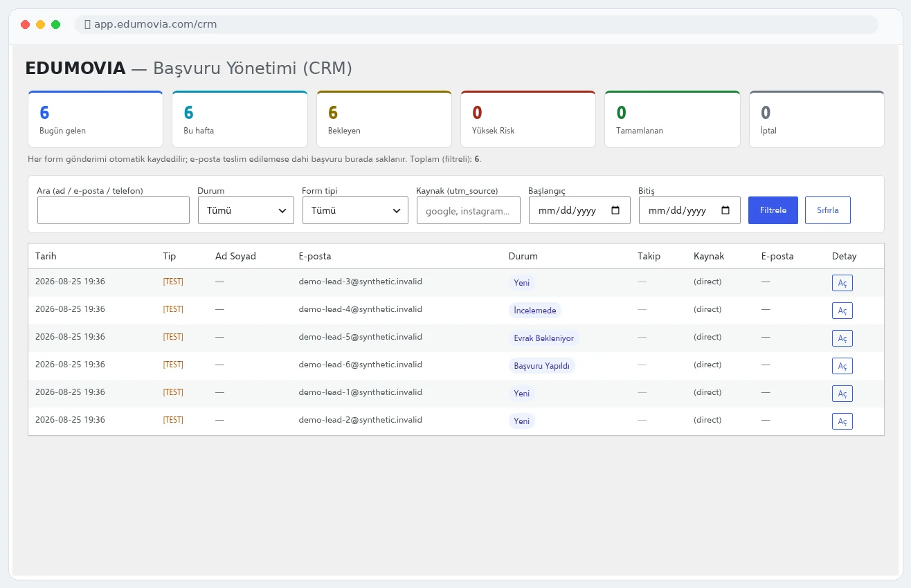Click the Başvuru Yapıldı status badge

pos(542,366)
